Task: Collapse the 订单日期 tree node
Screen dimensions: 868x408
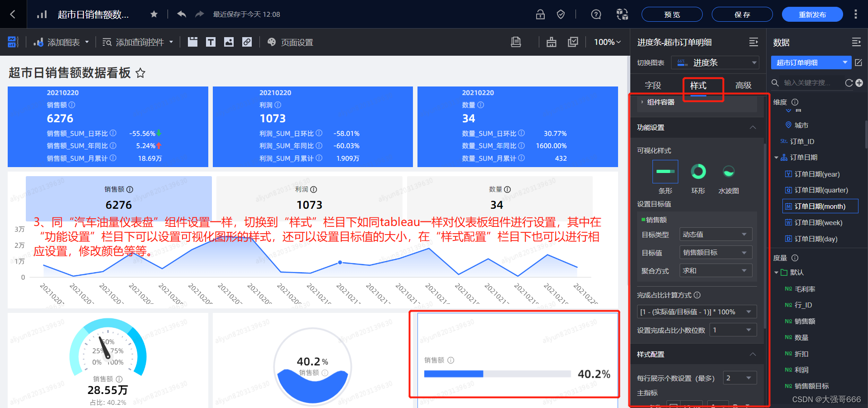Action: pos(776,158)
